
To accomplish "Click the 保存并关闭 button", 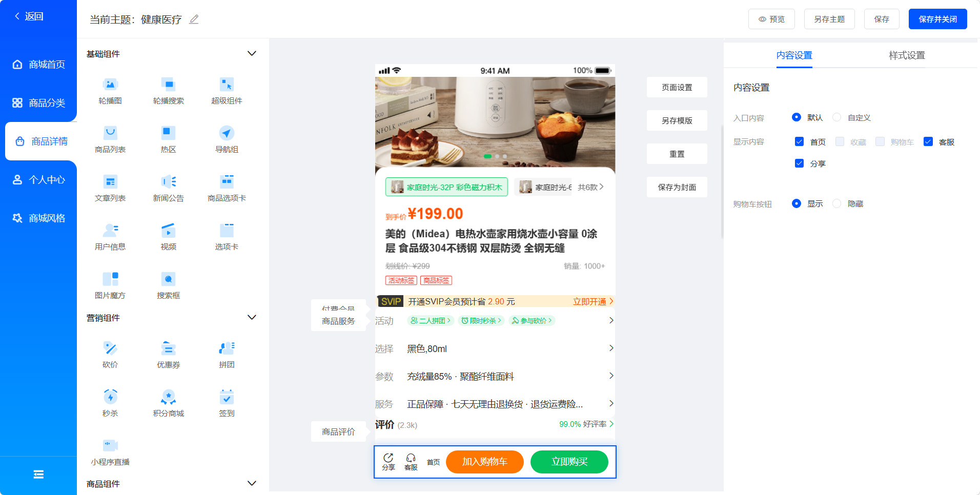I will 937,19.
